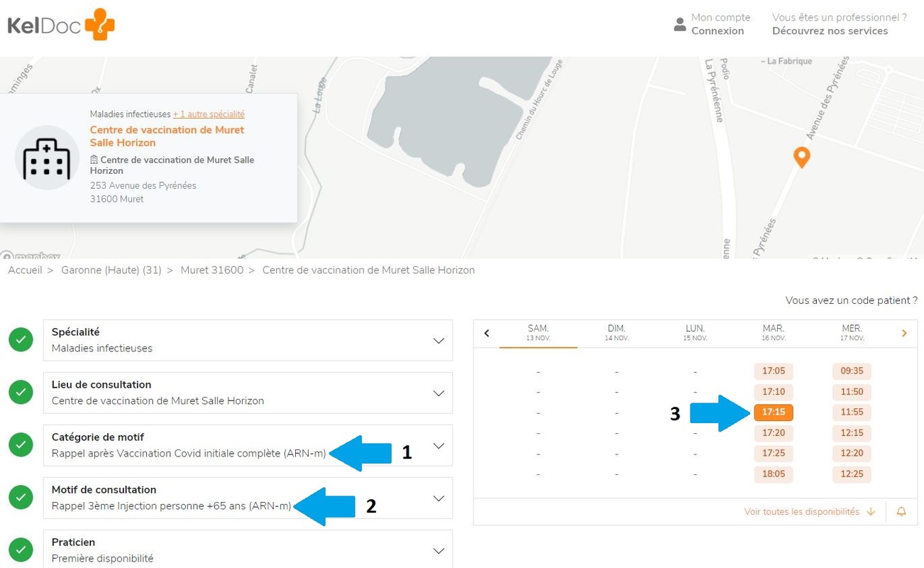Go to next dates with right arrow
Image resolution: width=924 pixels, height=568 pixels.
(x=903, y=333)
